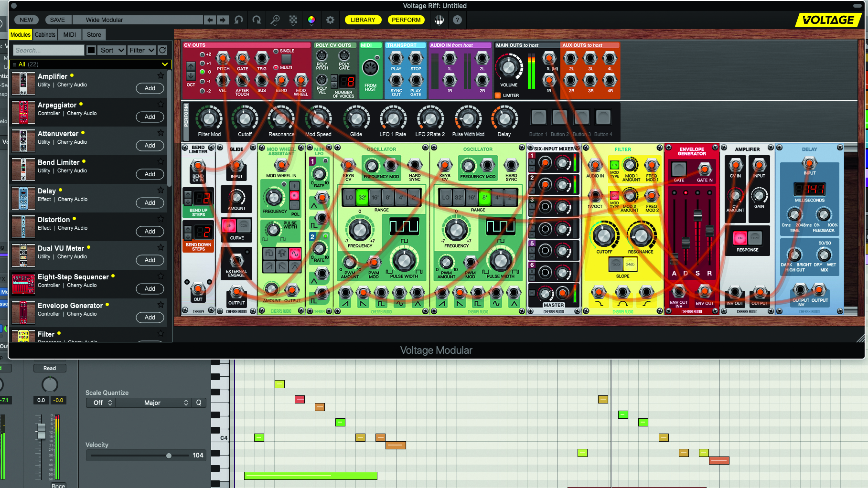Open the gear settings icon

[x=330, y=20]
